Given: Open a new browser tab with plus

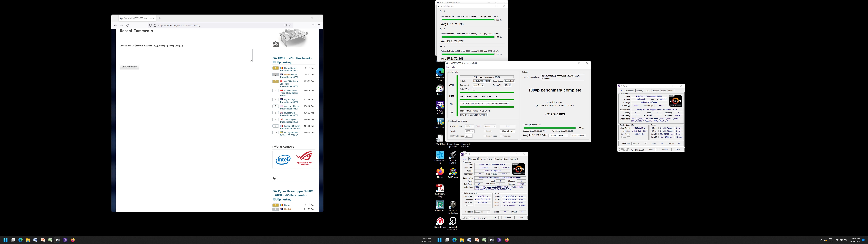Looking at the screenshot, I should click(160, 18).
